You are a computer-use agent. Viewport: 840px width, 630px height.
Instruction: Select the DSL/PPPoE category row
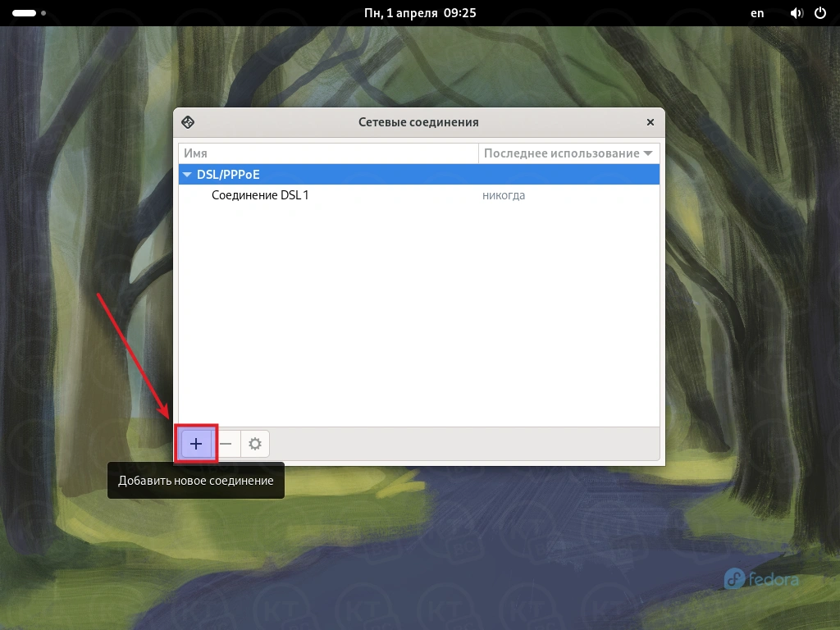point(419,174)
